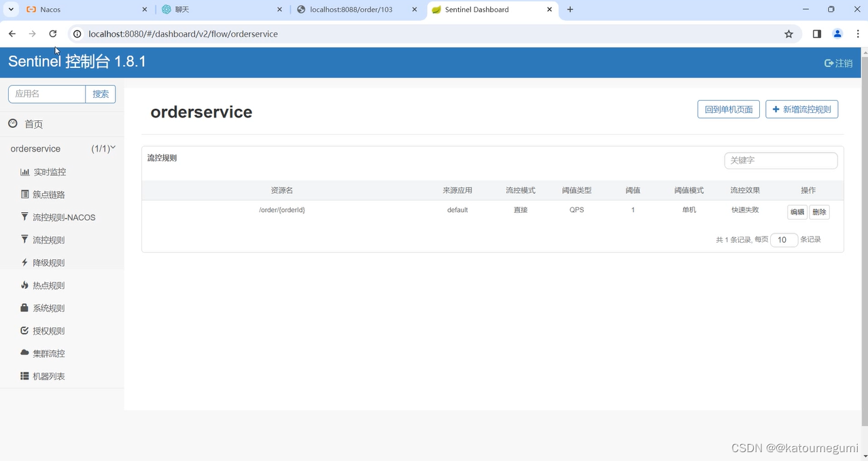
Task: Click the 流控效果 column header
Action: click(x=745, y=190)
